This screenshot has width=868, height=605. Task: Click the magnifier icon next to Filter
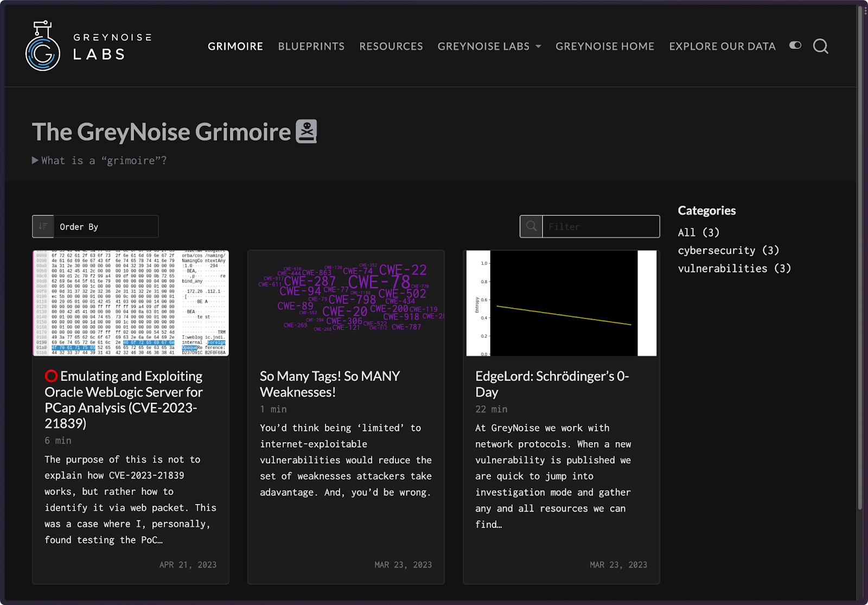pyautogui.click(x=531, y=226)
